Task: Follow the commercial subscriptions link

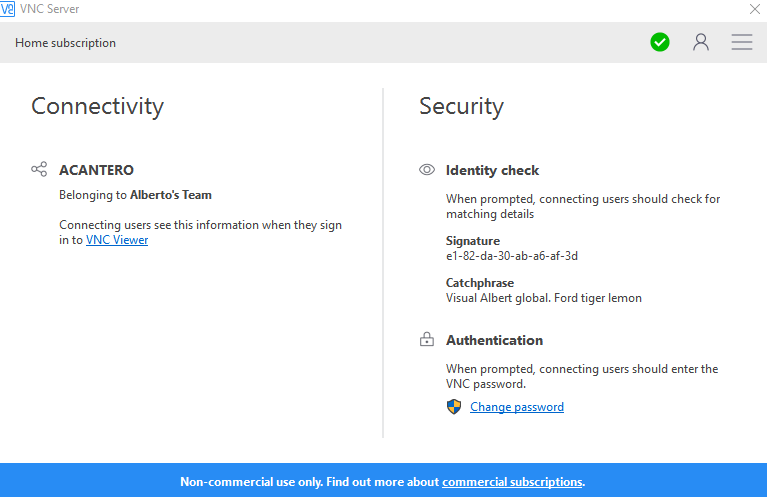Action: [x=512, y=482]
